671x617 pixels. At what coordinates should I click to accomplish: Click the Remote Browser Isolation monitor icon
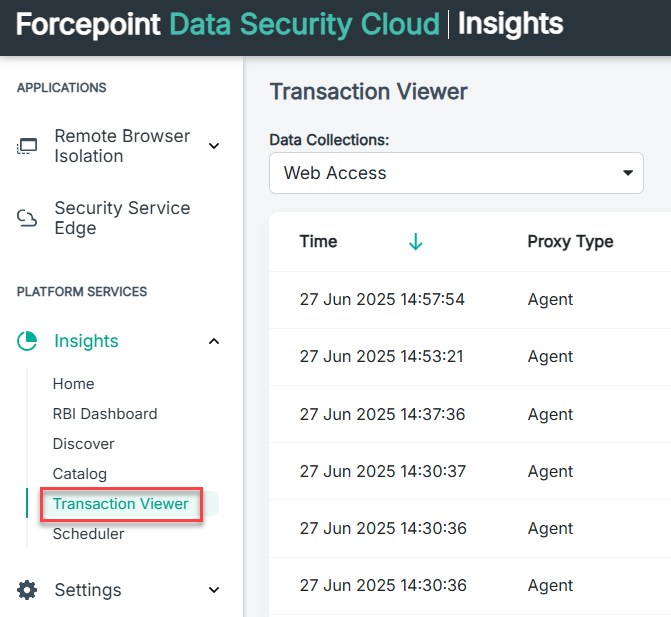(x=27, y=146)
